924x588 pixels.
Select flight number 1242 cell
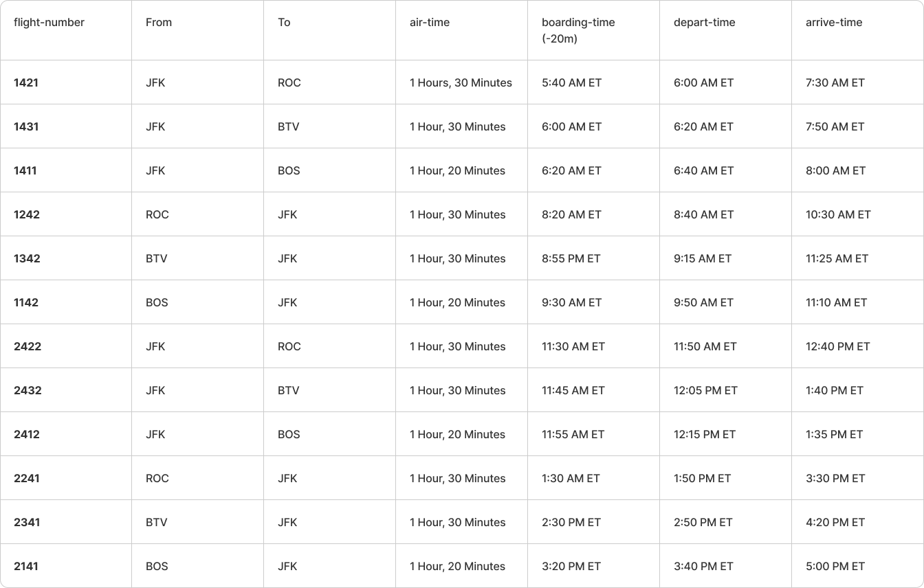pos(27,215)
